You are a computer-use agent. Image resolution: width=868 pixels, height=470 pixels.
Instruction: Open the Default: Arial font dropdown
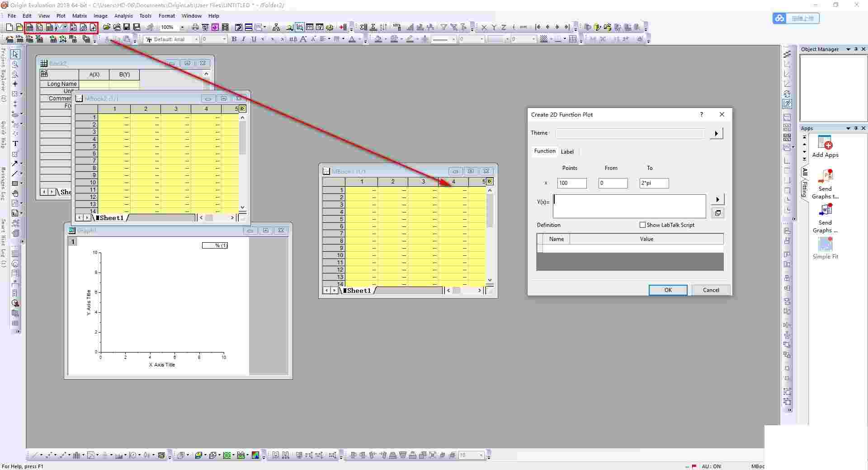coord(196,40)
